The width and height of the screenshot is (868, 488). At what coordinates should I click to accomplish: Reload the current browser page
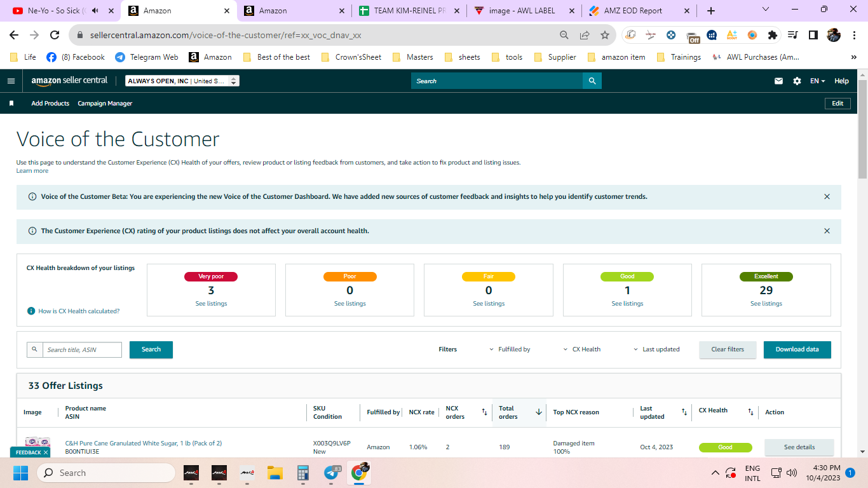point(55,35)
